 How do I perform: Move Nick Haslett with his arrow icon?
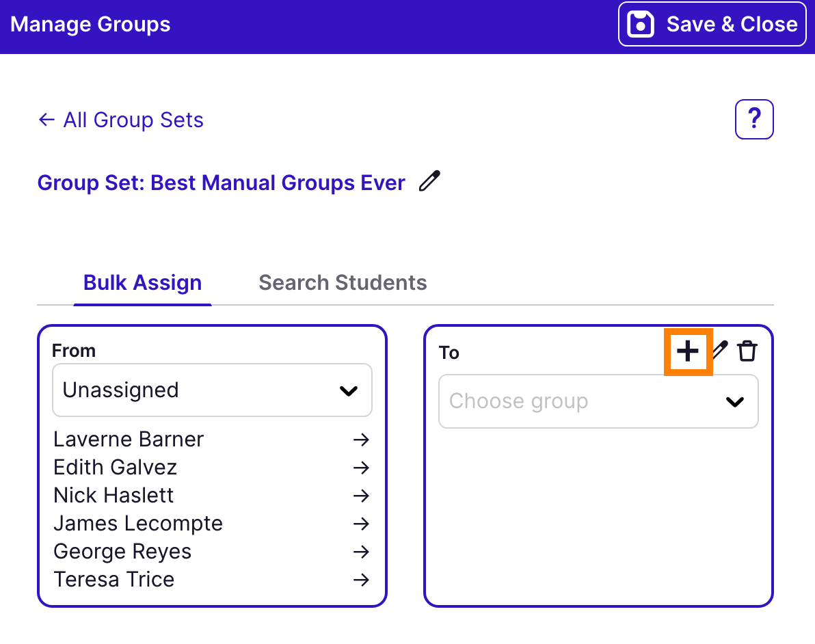click(361, 496)
